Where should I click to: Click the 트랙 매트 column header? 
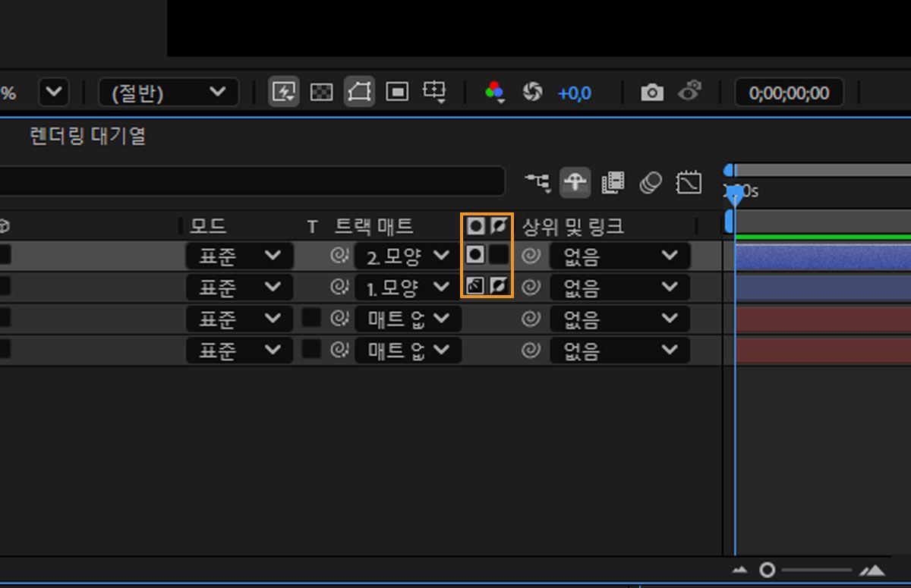[372, 225]
